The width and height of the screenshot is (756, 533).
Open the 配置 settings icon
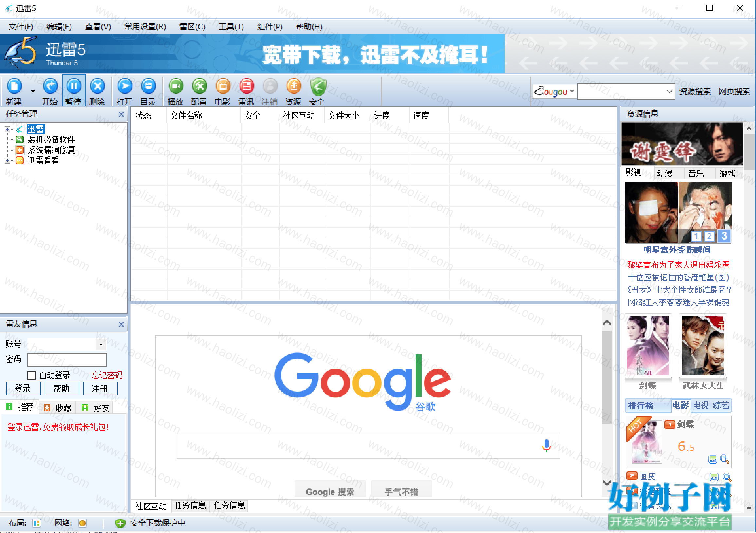tap(200, 86)
